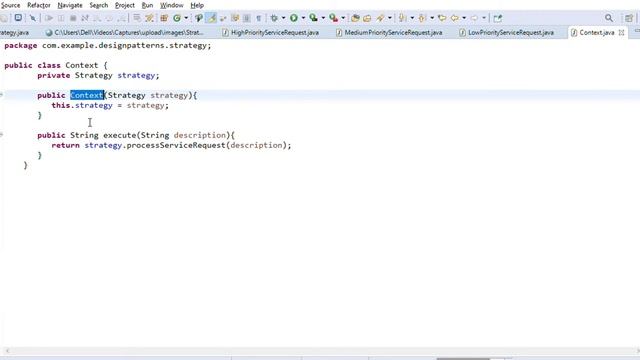This screenshot has height=360, width=640.
Task: Click the green Run icon
Action: [x=293, y=18]
